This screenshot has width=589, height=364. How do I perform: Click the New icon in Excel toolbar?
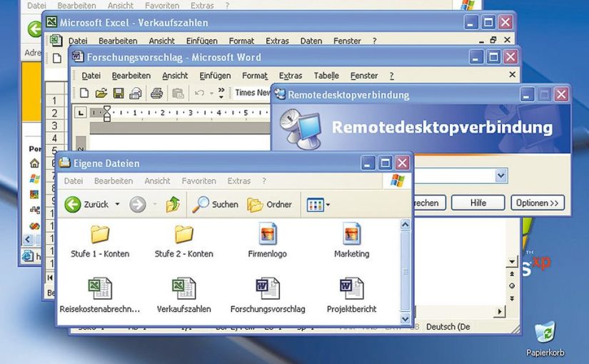(x=56, y=59)
